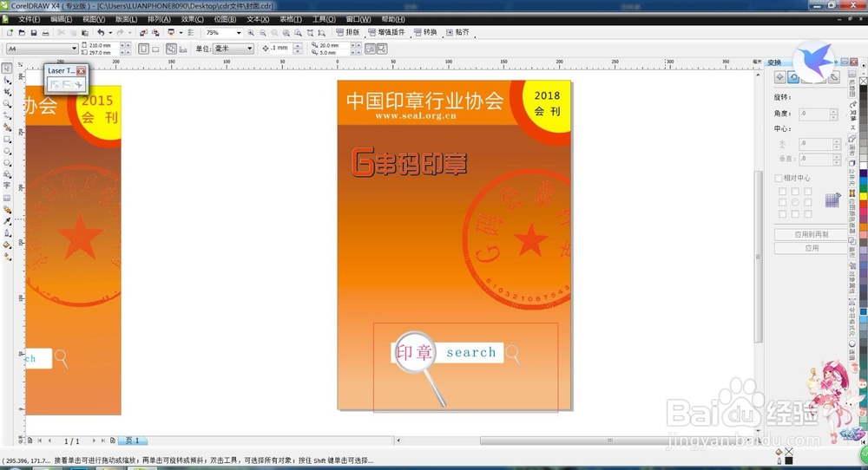
Task: Open the 编辑(E) menu
Action: coord(61,19)
